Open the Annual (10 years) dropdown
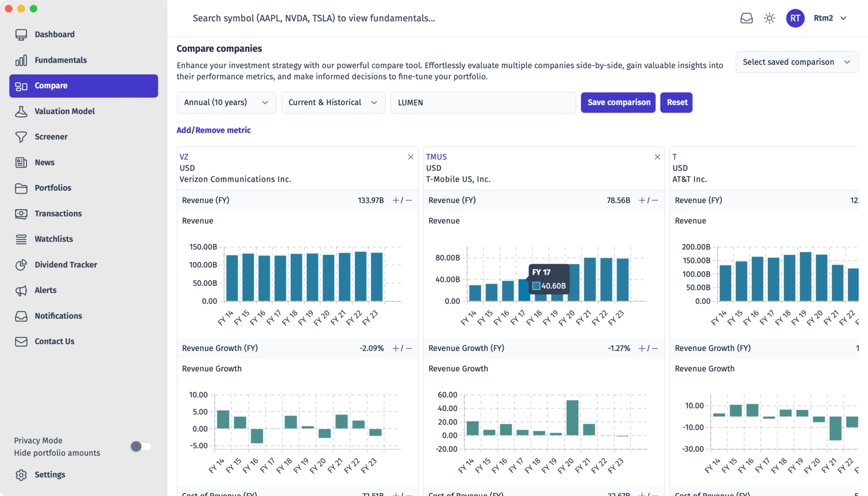868x496 pixels. (226, 103)
